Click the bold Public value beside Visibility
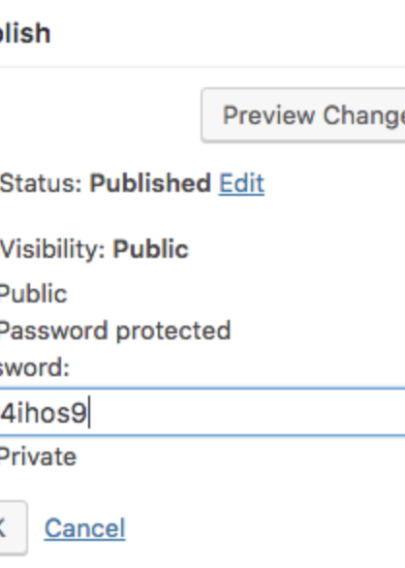Viewport: 405px width, 568px height. tap(151, 249)
